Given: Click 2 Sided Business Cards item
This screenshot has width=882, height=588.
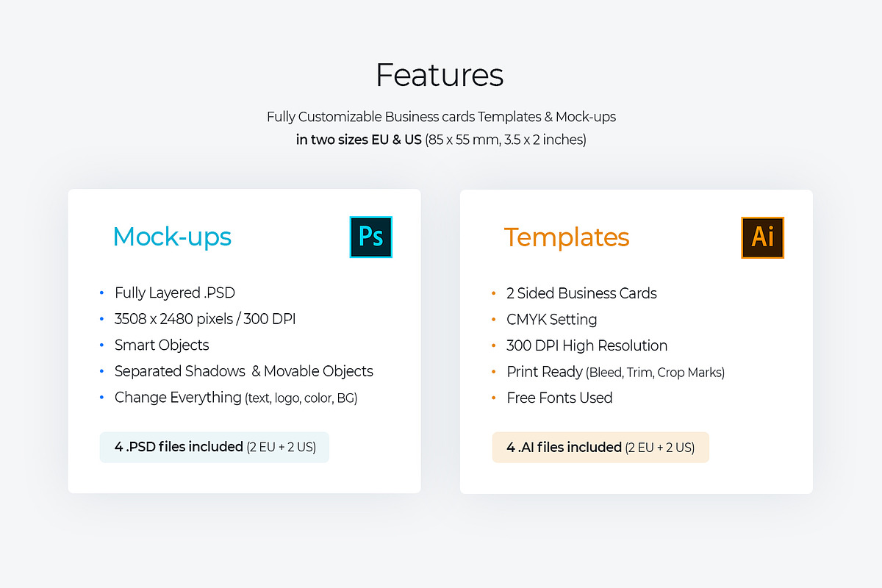Looking at the screenshot, I should (x=581, y=293).
